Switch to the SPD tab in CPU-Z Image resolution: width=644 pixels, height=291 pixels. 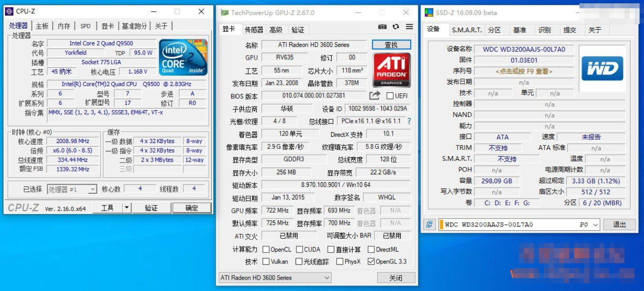(x=85, y=26)
